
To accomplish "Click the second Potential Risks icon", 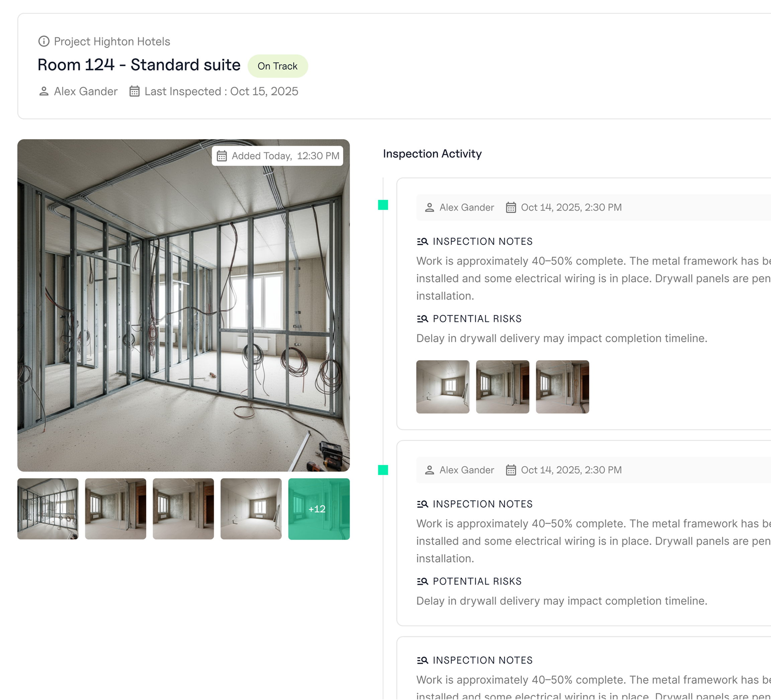I will click(423, 582).
